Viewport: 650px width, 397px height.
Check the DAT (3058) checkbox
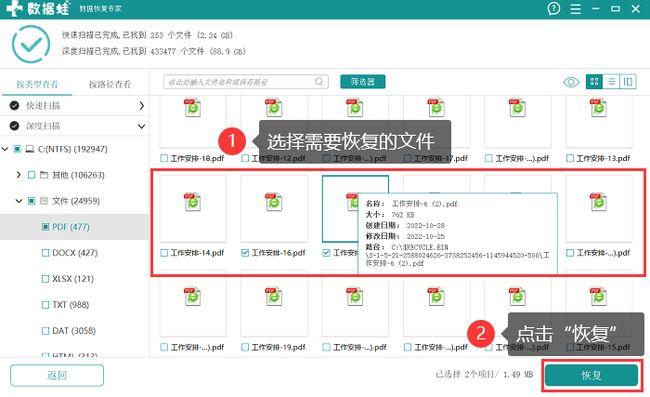pyautogui.click(x=46, y=331)
